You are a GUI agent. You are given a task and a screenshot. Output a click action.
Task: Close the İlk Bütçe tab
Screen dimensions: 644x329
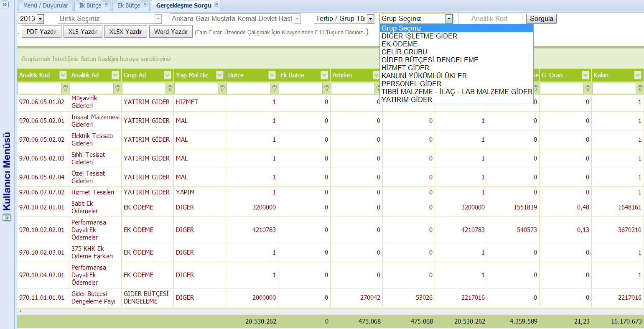pyautogui.click(x=107, y=5)
